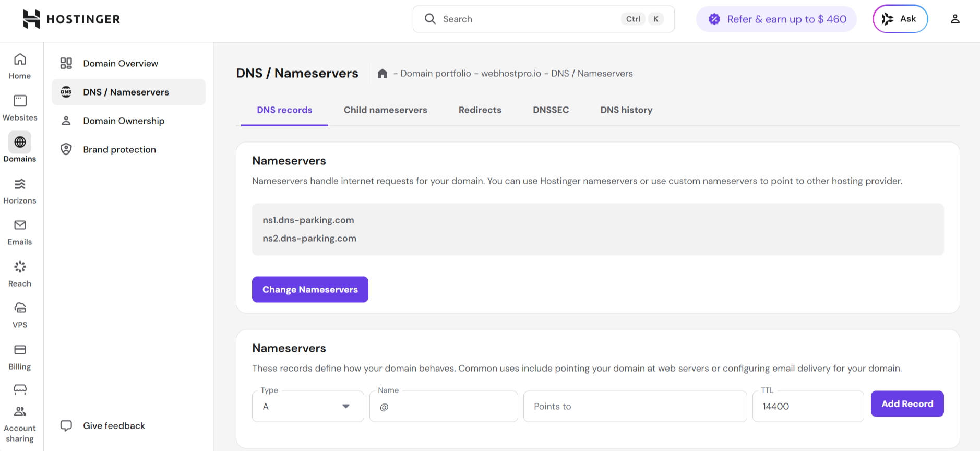This screenshot has width=980, height=451.
Task: Focus the TTL field showing 14400
Action: coord(808,406)
